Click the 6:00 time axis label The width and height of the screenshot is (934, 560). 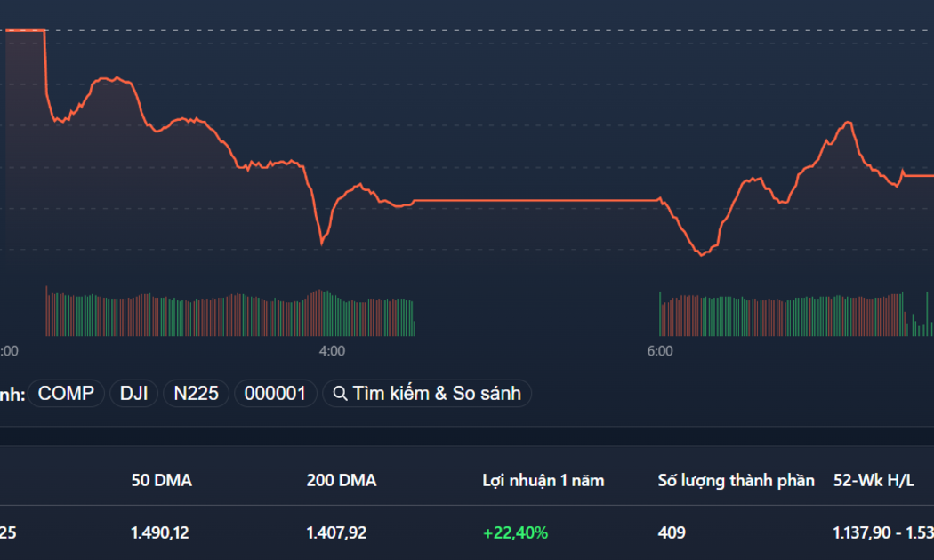point(660,351)
